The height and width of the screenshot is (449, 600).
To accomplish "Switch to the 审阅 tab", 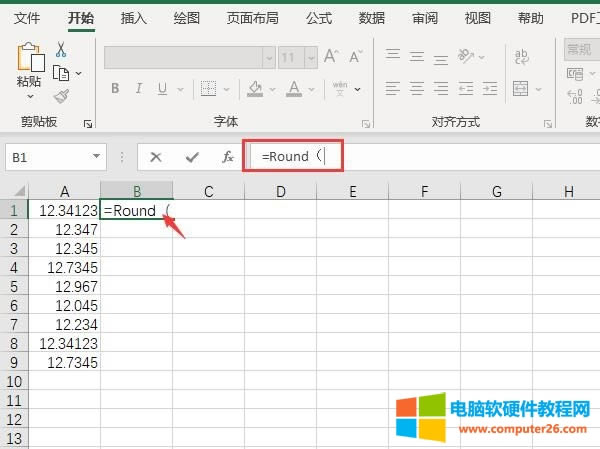I will coord(425,18).
